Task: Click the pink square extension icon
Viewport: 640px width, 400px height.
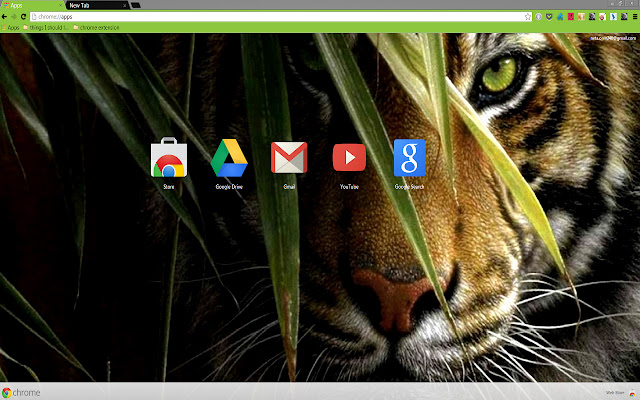Action: (571, 17)
